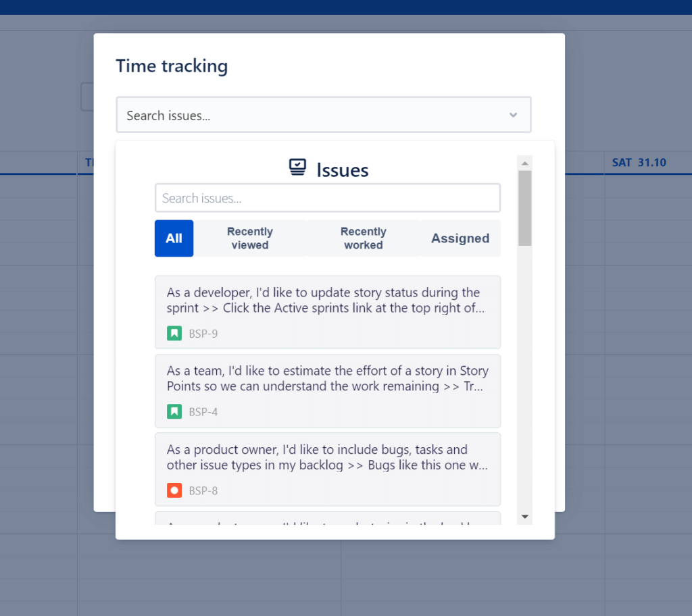This screenshot has height=616, width=692.
Task: Click the Issues checklist icon
Action: (297, 168)
